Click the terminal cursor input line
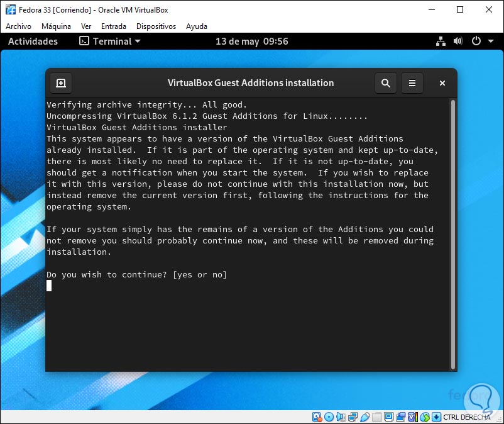This screenshot has width=504, height=424. coord(49,286)
